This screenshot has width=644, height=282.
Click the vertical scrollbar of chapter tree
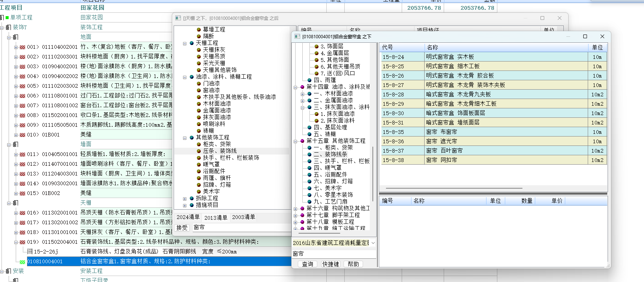point(373,174)
